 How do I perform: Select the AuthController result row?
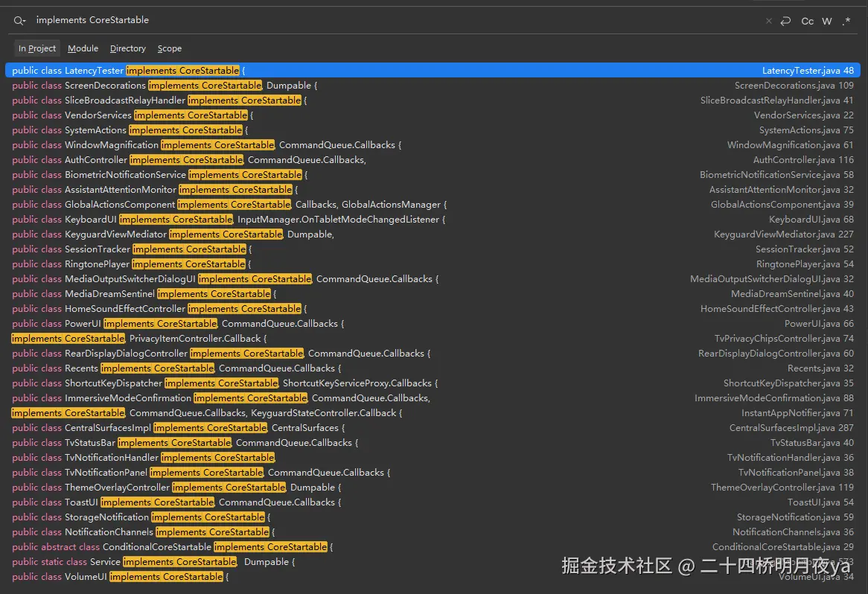(433, 160)
